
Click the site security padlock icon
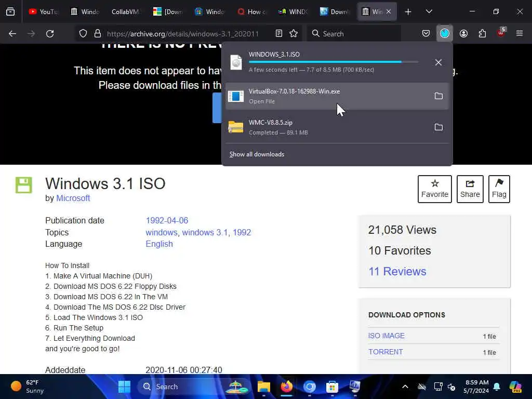pos(98,34)
